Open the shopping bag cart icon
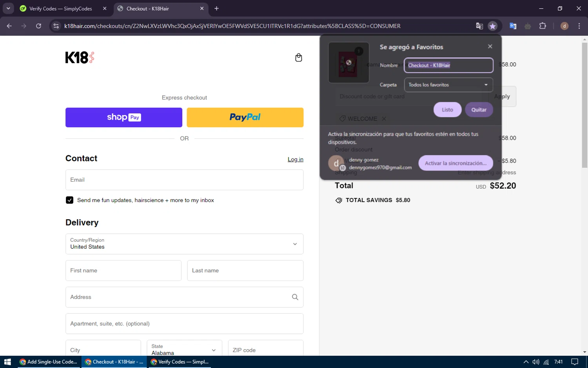588x368 pixels. [298, 58]
